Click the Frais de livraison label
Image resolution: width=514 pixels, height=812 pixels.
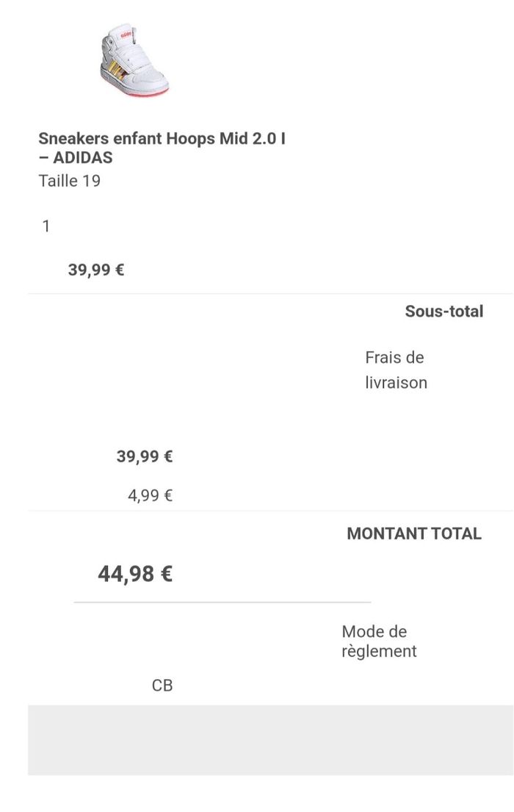396,370
